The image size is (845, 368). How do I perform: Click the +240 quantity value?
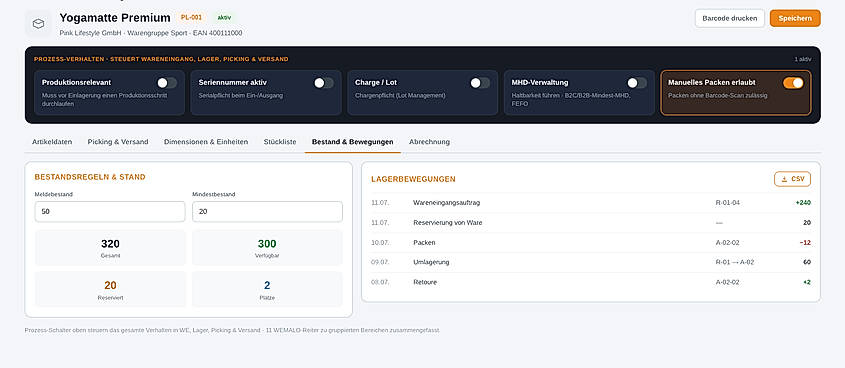803,203
